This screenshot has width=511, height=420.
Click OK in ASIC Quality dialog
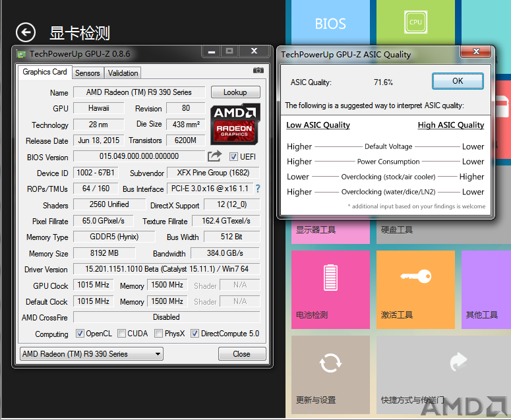tap(458, 81)
